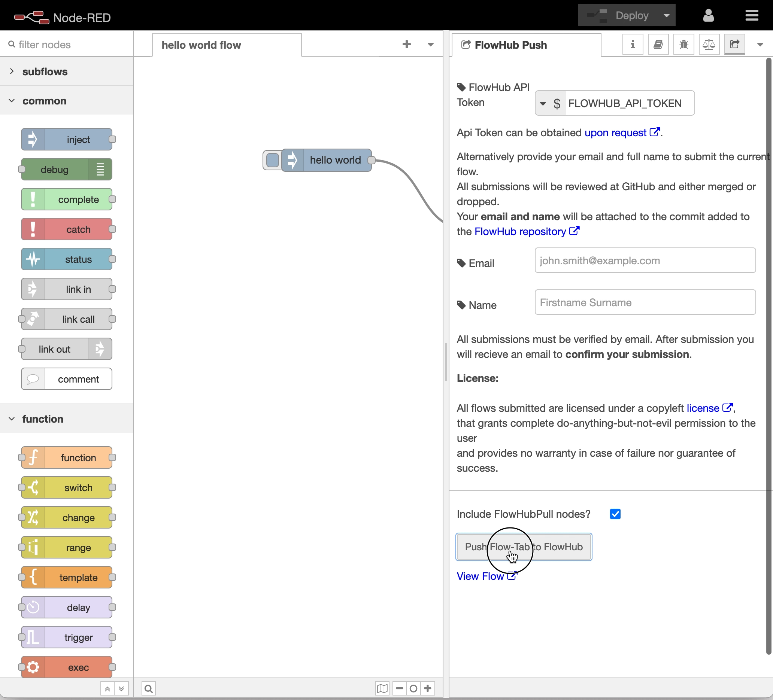This screenshot has height=700, width=773.
Task: Select the link call node
Action: tap(67, 319)
